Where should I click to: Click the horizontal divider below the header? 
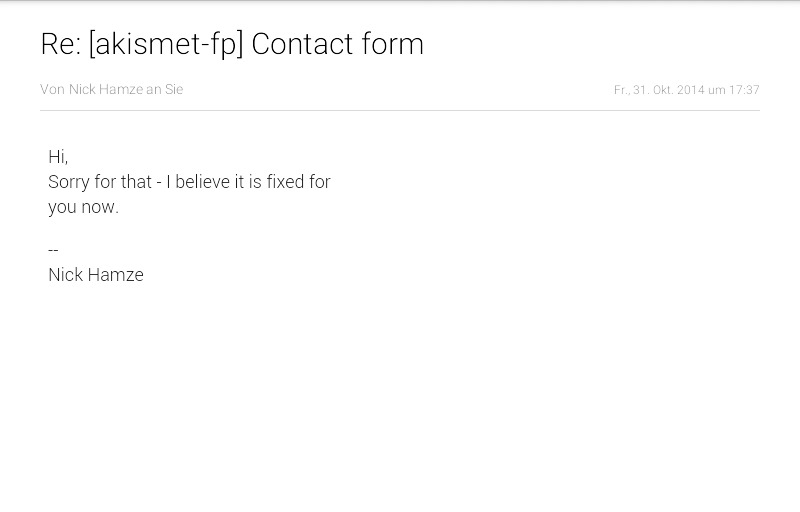coord(400,110)
